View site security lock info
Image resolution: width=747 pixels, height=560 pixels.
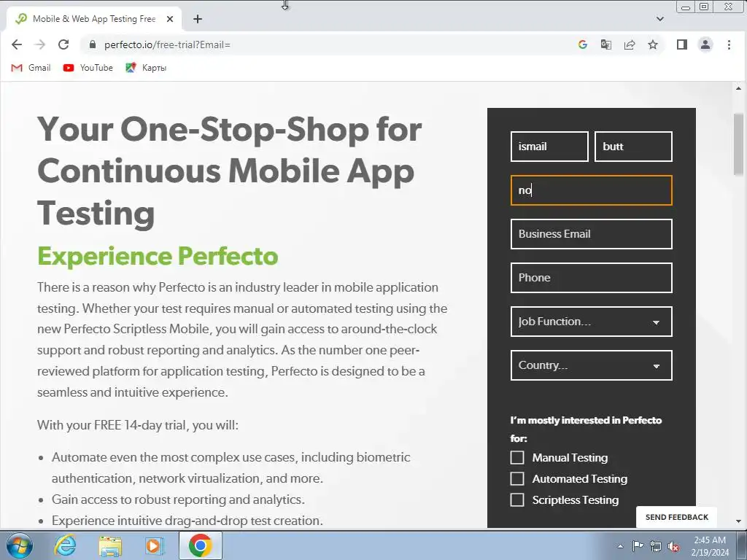[93, 44]
